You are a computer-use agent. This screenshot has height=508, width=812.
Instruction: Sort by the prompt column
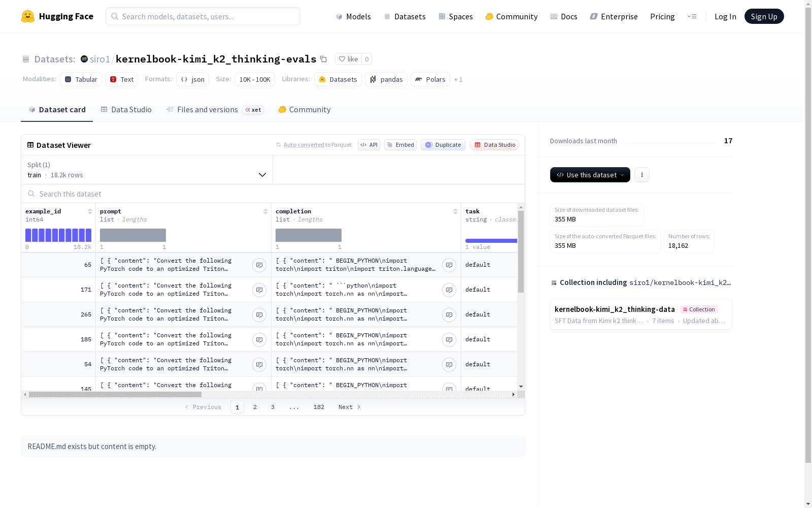coord(265,211)
